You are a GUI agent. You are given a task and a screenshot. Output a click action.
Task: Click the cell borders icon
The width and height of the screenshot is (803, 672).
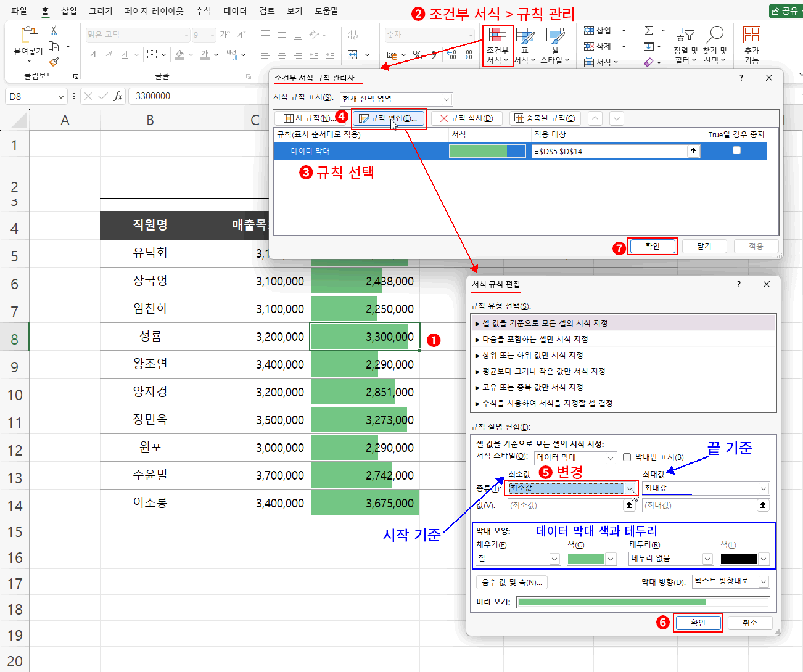click(152, 55)
